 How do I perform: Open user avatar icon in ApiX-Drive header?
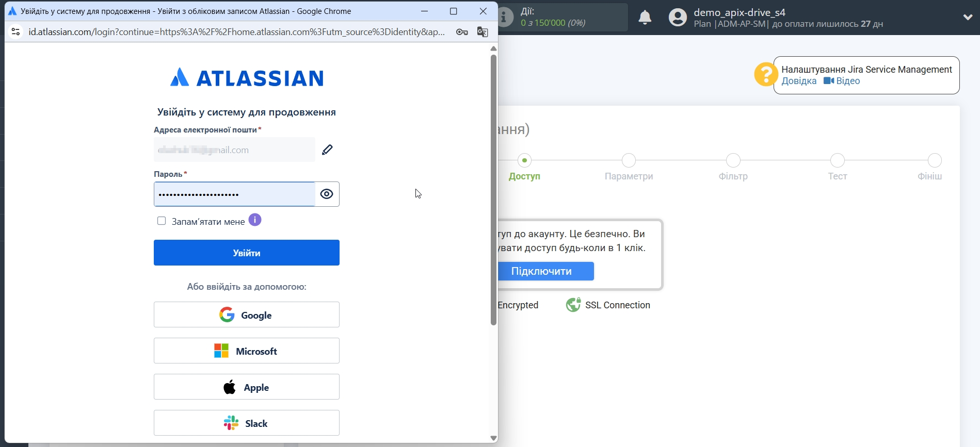[678, 18]
